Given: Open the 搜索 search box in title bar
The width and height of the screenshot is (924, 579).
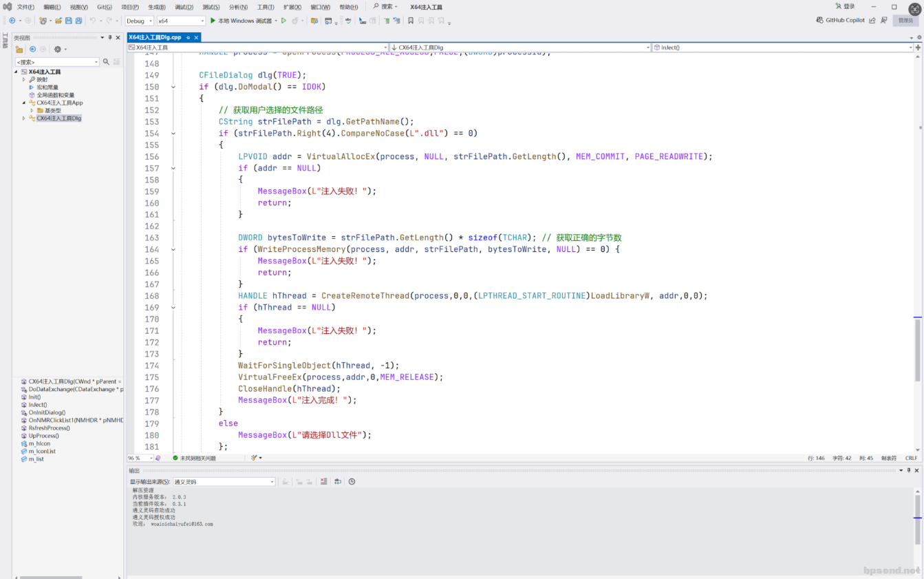Looking at the screenshot, I should pyautogui.click(x=386, y=7).
